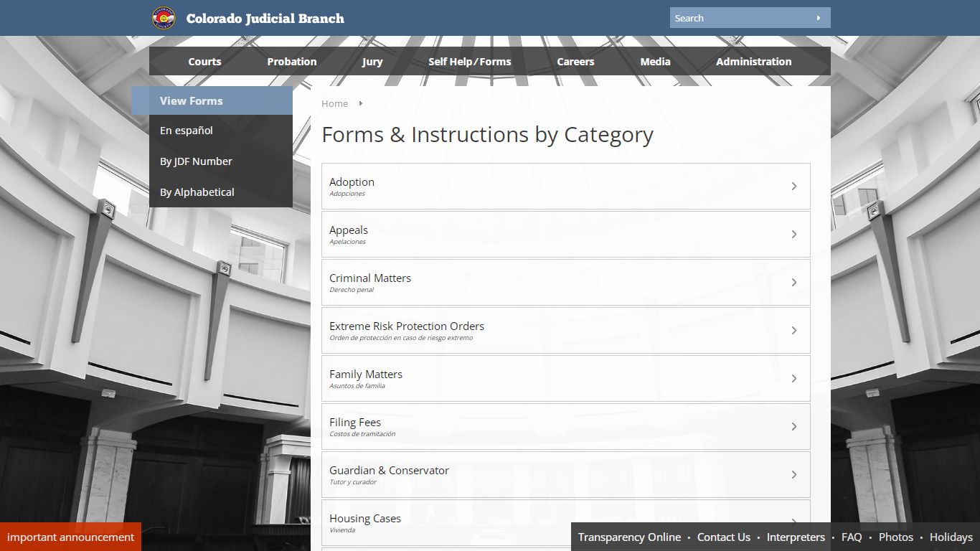980x551 pixels.
Task: Expand the Extreme Risk Protection Orders chevron
Action: pos(794,330)
